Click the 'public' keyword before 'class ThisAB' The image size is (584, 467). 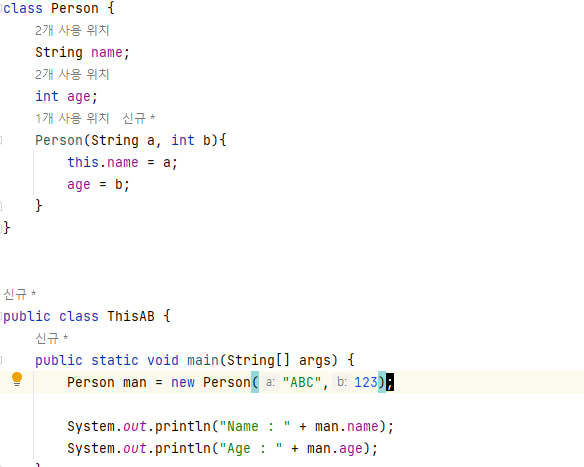click(x=27, y=316)
